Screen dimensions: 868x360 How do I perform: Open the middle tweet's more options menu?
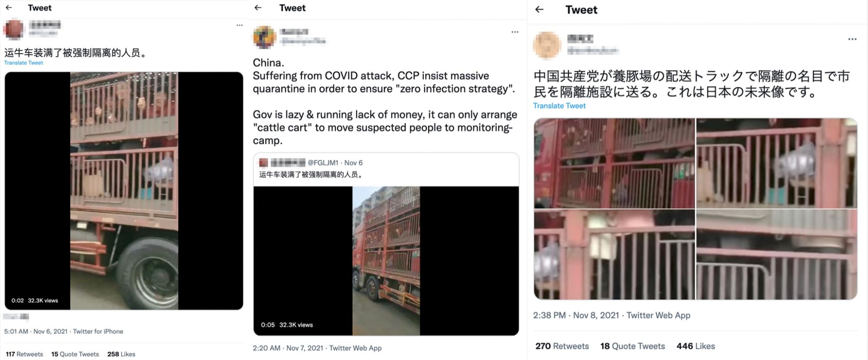click(x=515, y=32)
